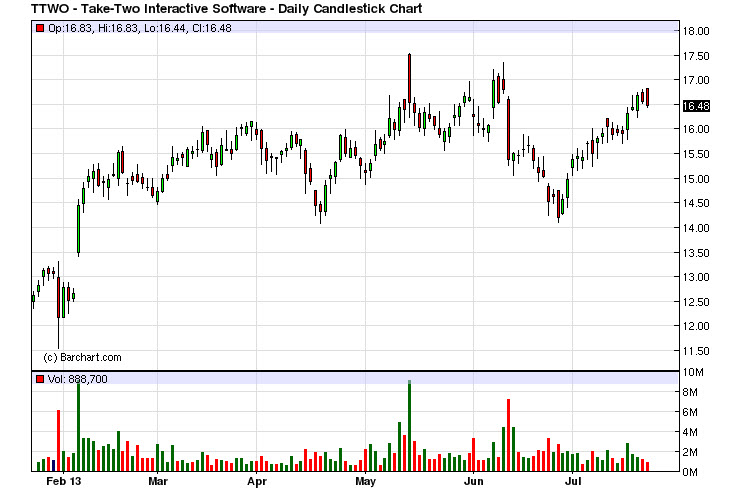
Task: Click the 10M volume axis label
Action: click(x=693, y=373)
